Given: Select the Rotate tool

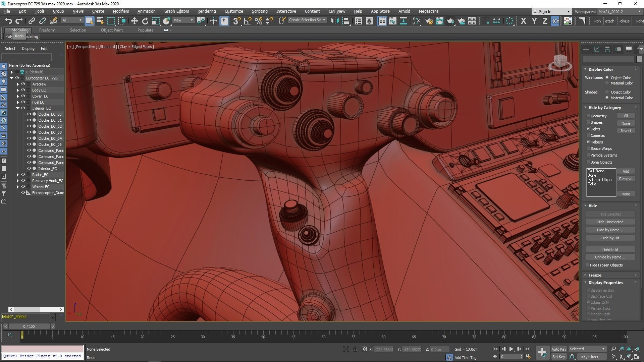Looking at the screenshot, I should point(145,21).
